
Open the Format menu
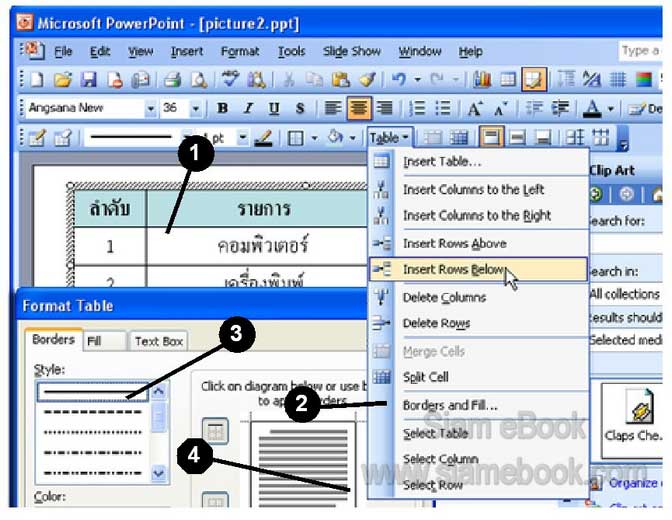click(x=240, y=51)
